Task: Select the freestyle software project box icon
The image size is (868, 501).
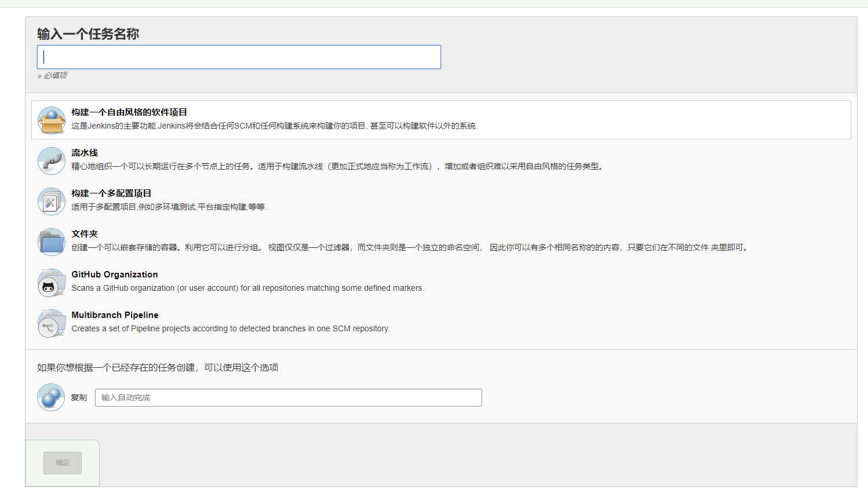Action: coord(52,120)
